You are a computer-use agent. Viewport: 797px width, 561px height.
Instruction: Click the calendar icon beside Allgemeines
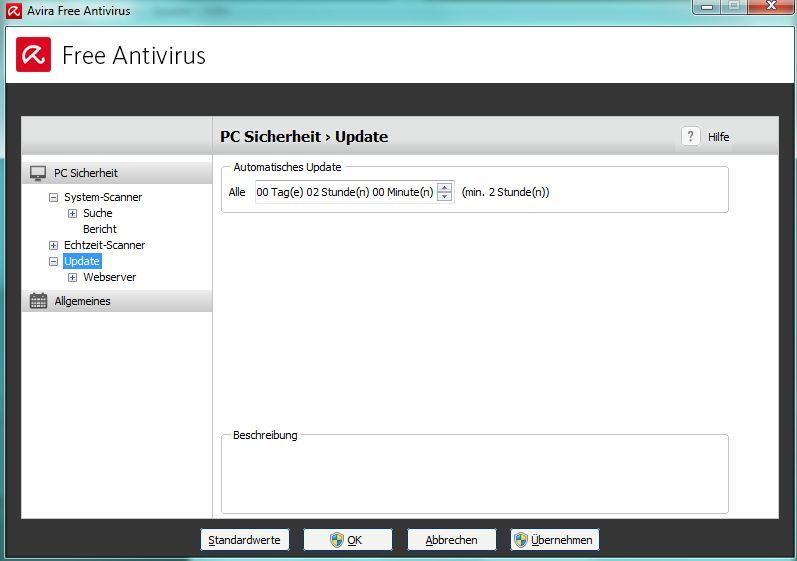click(38, 301)
